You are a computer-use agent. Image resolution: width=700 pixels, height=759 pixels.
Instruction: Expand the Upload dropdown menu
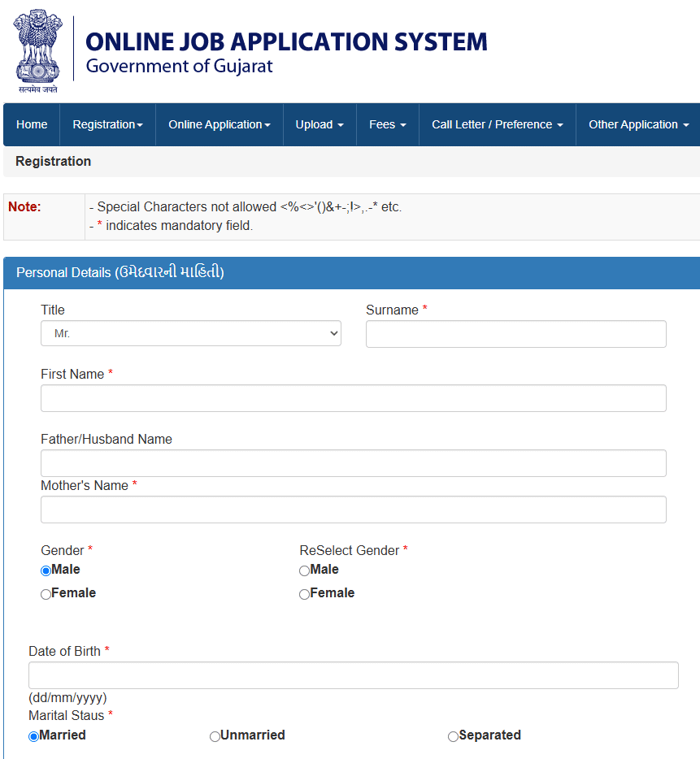(320, 124)
